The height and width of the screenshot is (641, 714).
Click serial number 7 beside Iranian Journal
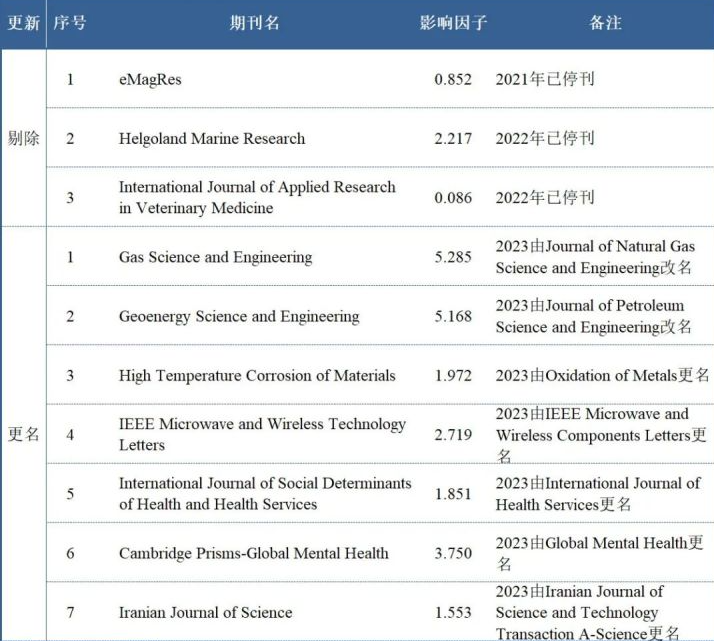click(x=70, y=612)
